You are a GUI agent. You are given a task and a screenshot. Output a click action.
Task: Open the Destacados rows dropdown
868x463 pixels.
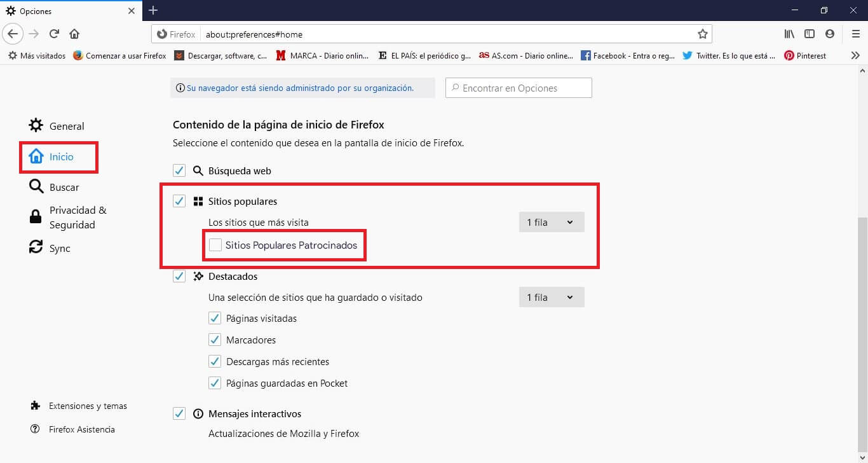(552, 297)
